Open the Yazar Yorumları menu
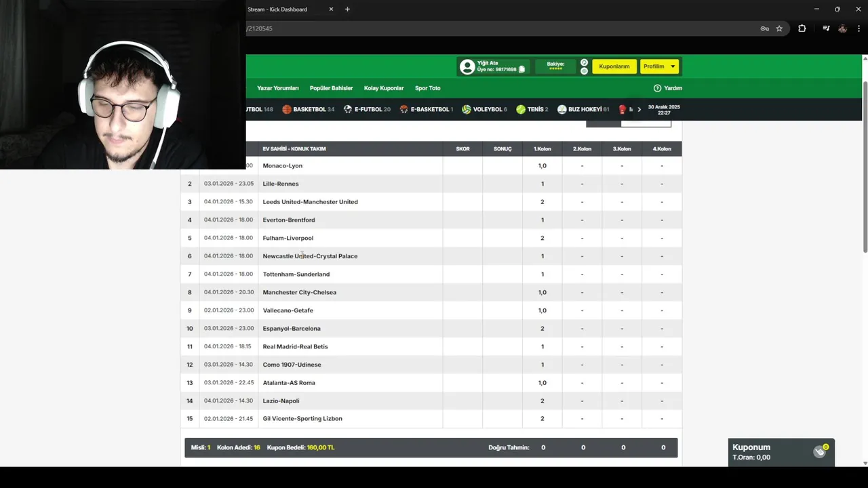The width and height of the screenshot is (868, 488). (278, 88)
